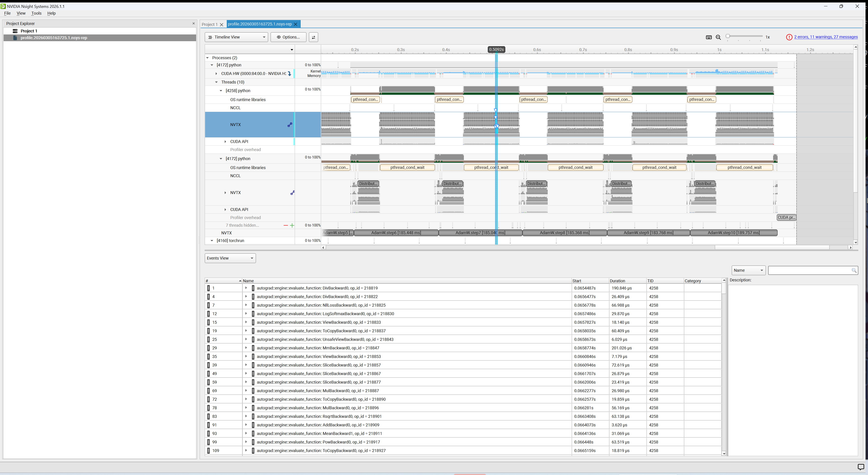Viewport: 868px width, 475px height.
Task: Click the pin icon on the NVTX row under thread 4258
Action: click(x=290, y=124)
